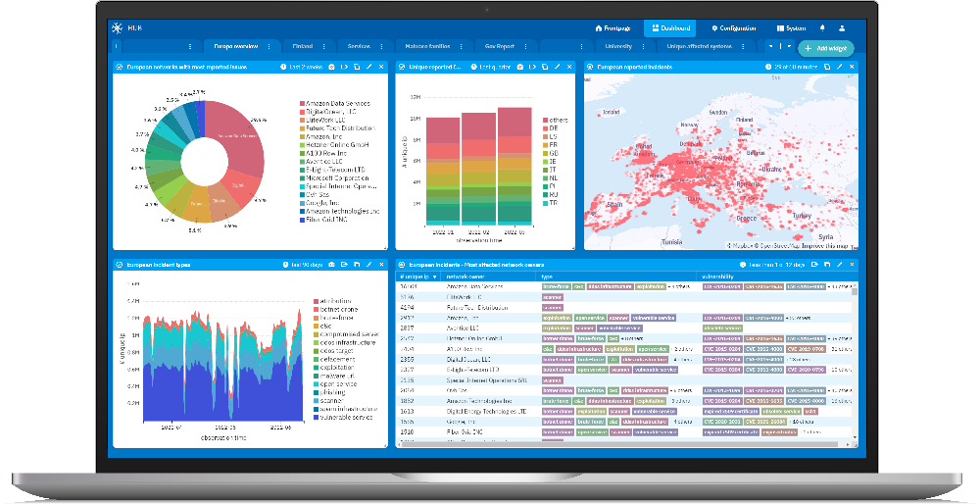The image size is (980, 504).
Task: Copy the European reported incidents widget
Action: (826, 67)
